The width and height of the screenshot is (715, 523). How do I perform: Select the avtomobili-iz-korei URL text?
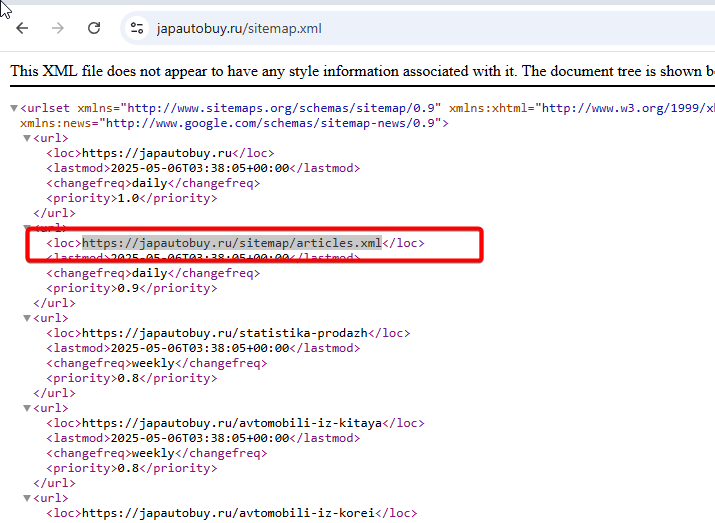click(228, 513)
